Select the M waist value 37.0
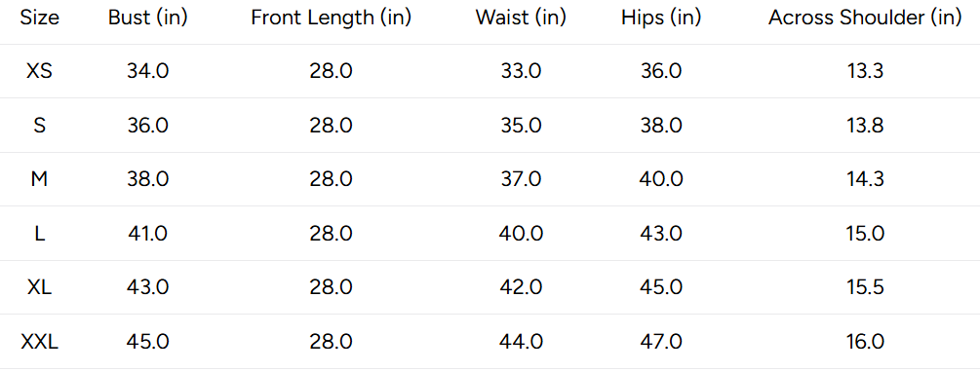Screen dimensions: 980x372 coord(521,180)
